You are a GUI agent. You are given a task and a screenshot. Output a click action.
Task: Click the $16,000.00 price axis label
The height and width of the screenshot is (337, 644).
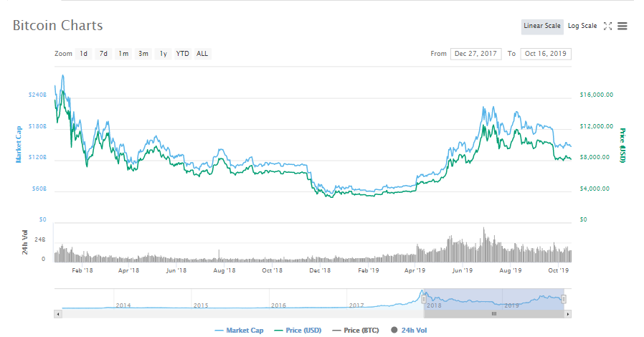597,95
